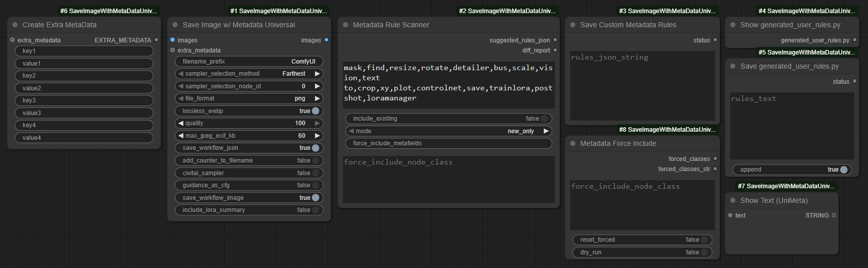The image size is (868, 268).
Task: Click the extra_metadata input socket on Create Extra MetaData
Action: coord(13,40)
